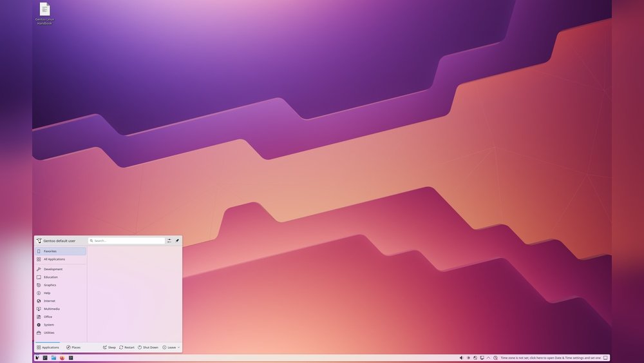Select the All Applications category
The width and height of the screenshot is (644, 363).
pos(61,259)
